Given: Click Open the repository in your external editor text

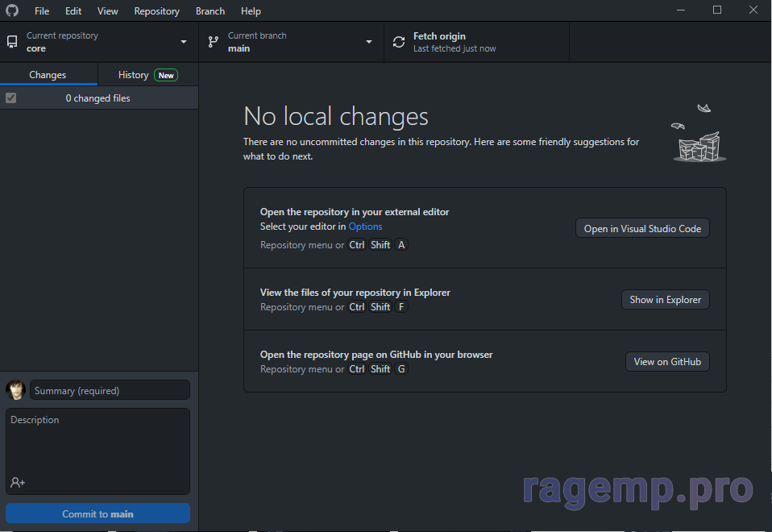Looking at the screenshot, I should coord(355,212).
